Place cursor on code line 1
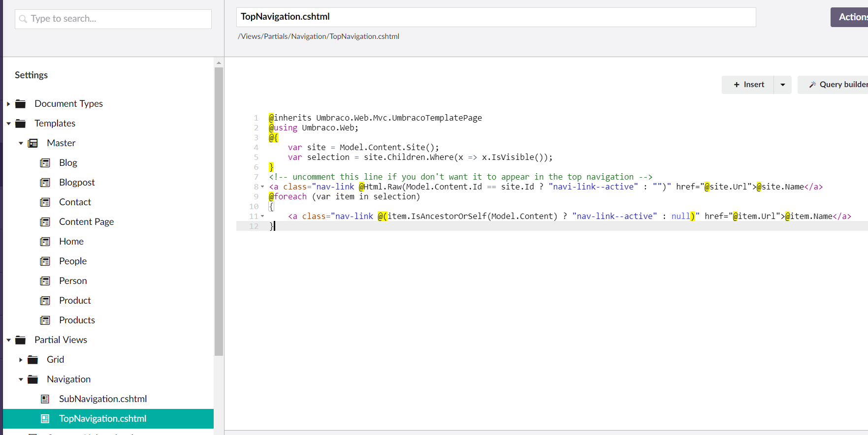The height and width of the screenshot is (435, 868). (x=375, y=118)
